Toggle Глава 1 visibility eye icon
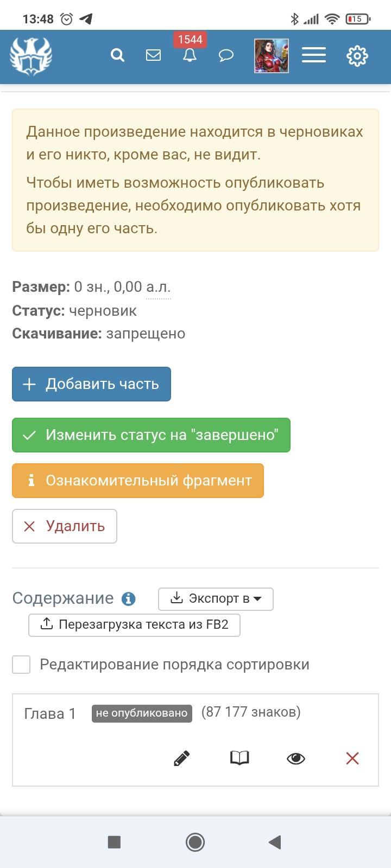The image size is (391, 868). pyautogui.click(x=295, y=758)
